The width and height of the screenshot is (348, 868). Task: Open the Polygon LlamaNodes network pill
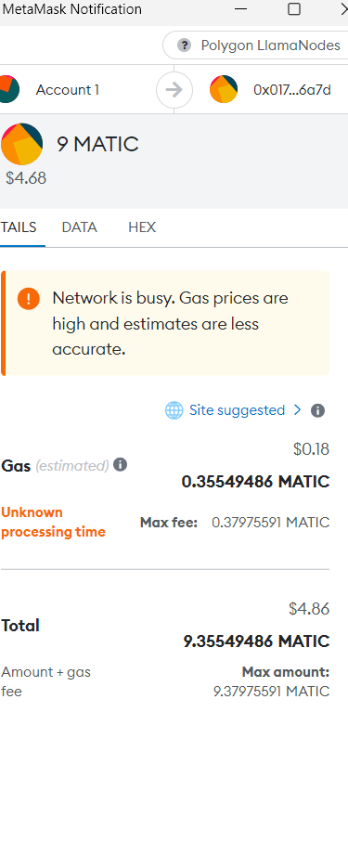pyautogui.click(x=257, y=45)
